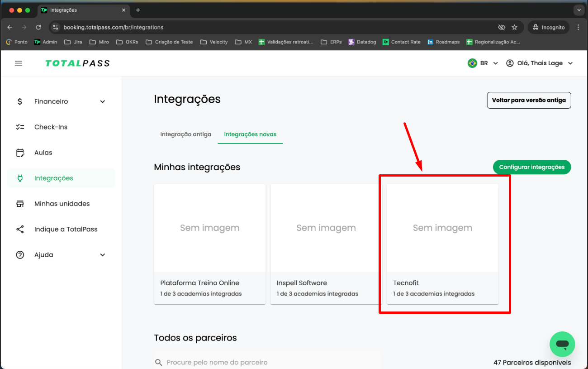588x369 pixels.
Task: Open the Tecnofit integration card image
Action: [442, 228]
